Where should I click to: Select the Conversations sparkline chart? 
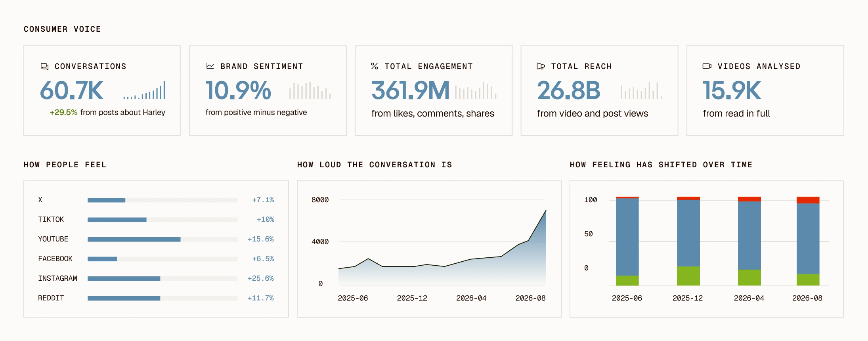click(144, 90)
